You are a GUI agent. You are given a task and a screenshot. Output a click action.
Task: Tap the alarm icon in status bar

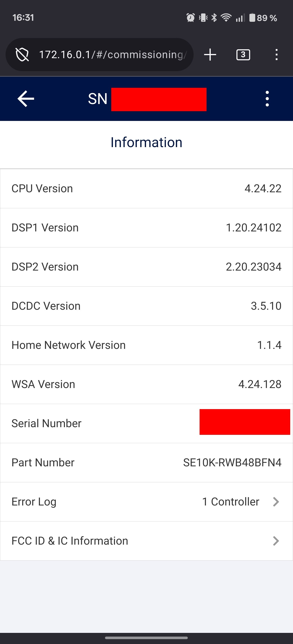(190, 18)
